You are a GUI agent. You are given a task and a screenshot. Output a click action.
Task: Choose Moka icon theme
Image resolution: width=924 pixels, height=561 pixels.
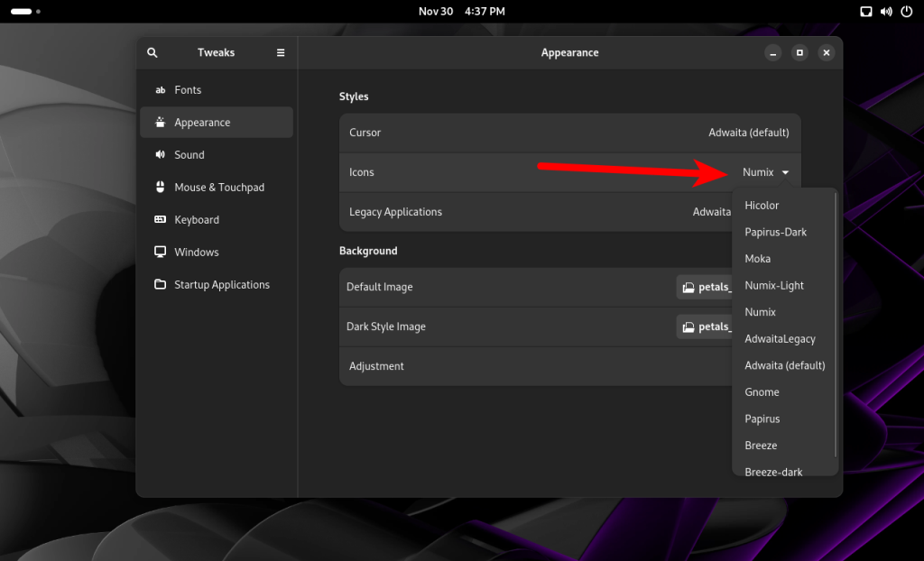[x=758, y=259]
